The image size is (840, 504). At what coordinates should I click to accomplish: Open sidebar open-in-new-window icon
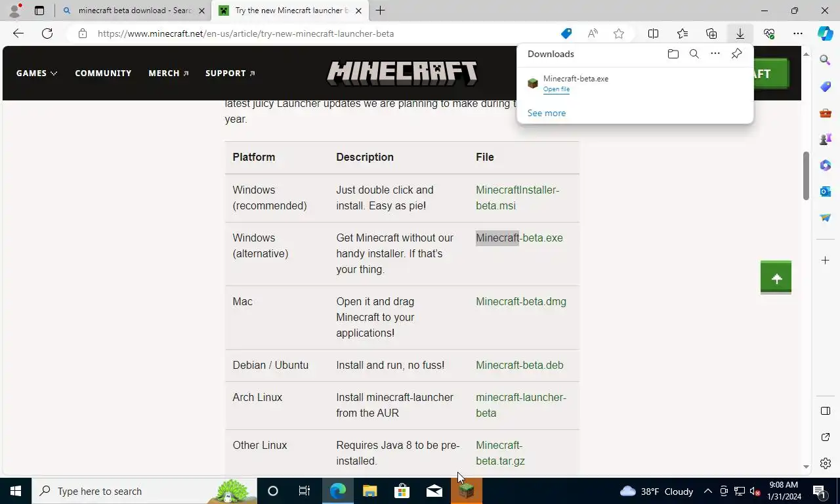point(826,437)
